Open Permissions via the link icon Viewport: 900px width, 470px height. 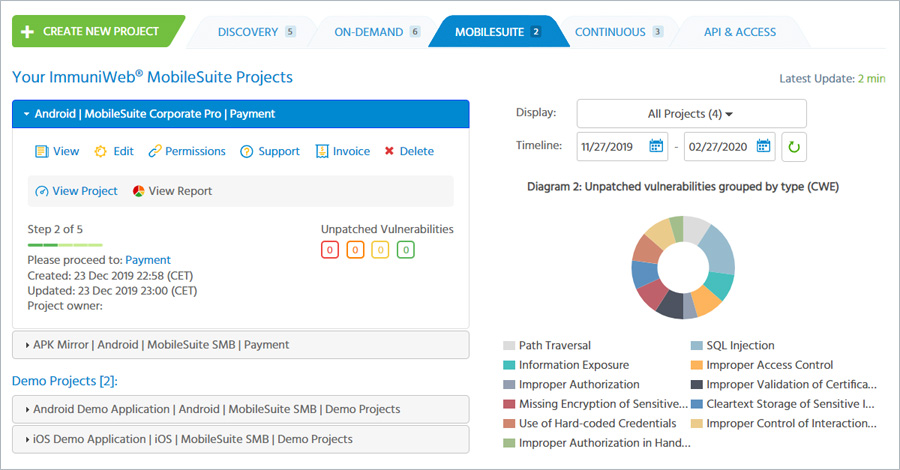coord(155,152)
